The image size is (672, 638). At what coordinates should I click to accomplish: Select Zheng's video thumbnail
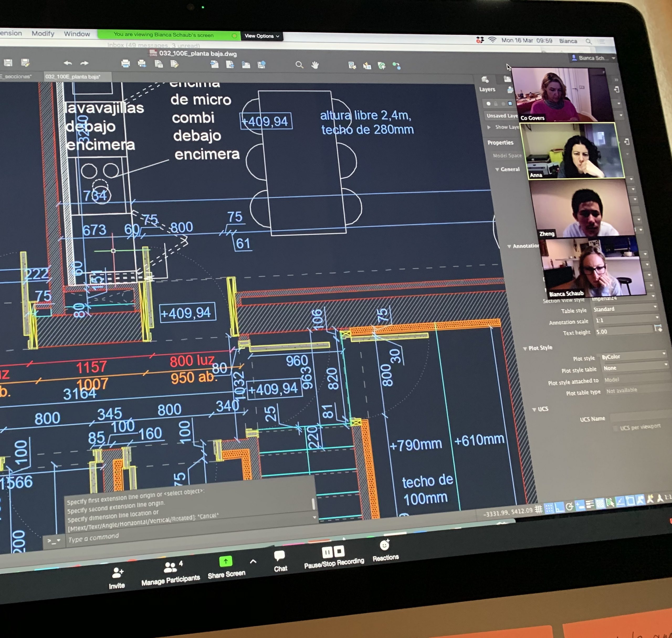pos(583,208)
